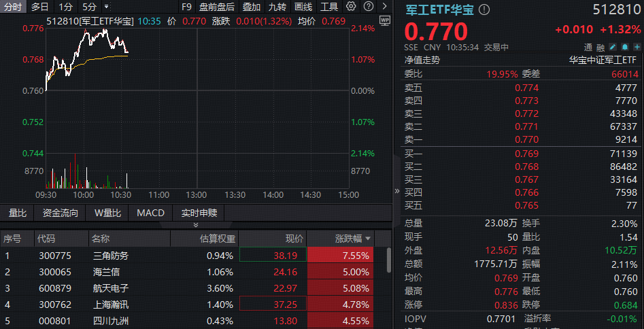This screenshot has height=329, width=644.
Task: Click the WP badge on chart
Action: [384, 20]
